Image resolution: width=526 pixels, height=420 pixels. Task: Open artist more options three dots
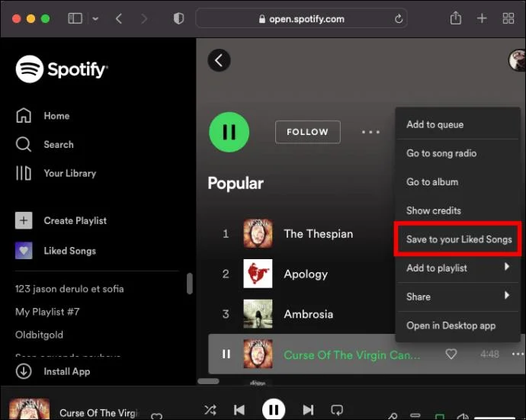pyautogui.click(x=370, y=132)
